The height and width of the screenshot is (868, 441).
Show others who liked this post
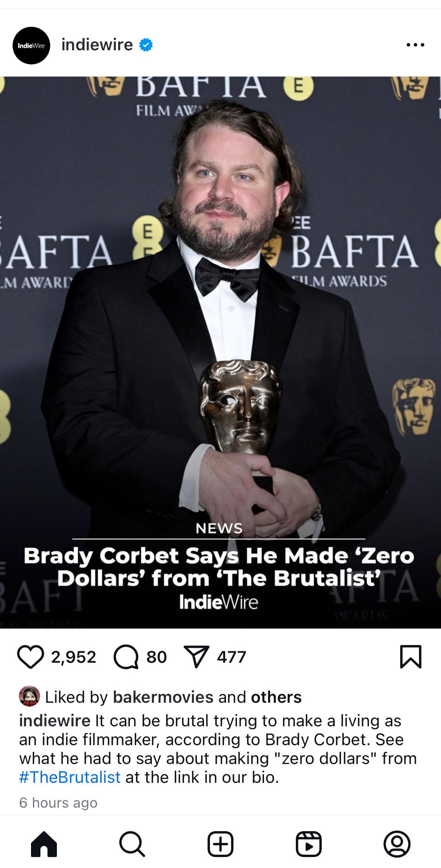(x=276, y=697)
